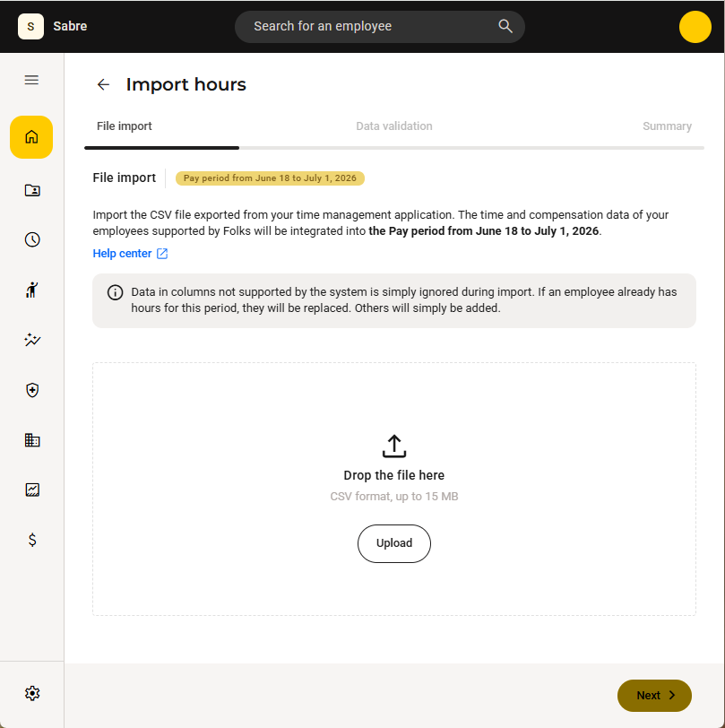Open the clock time-tracking icon
This screenshot has height=728, width=725.
pos(32,239)
